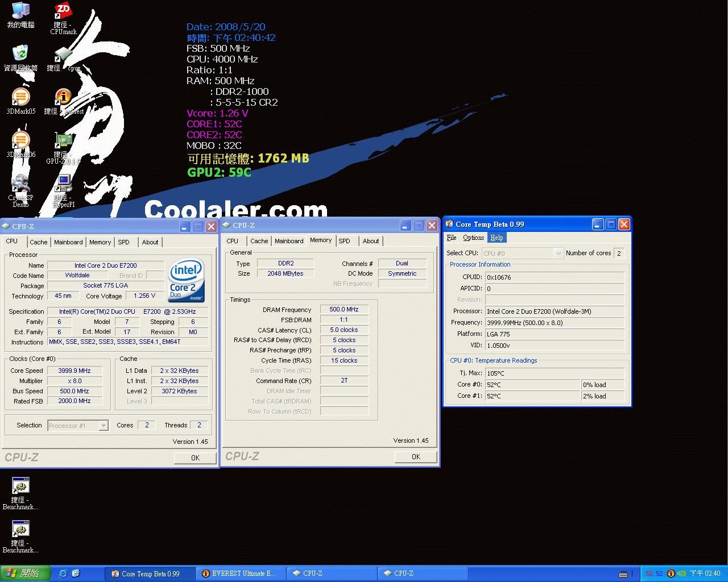Image resolution: width=728 pixels, height=582 pixels.
Task: Switch to Core Temp Beta 0.99 taskbar button
Action: pos(150,573)
